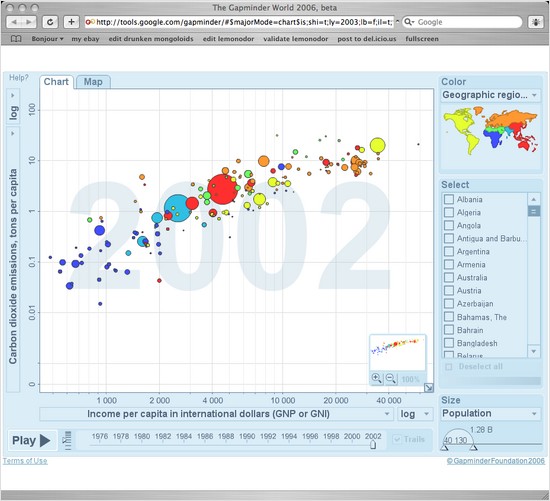The width and height of the screenshot is (550, 501).
Task: Open the bookmarks book icon
Action: click(x=16, y=39)
